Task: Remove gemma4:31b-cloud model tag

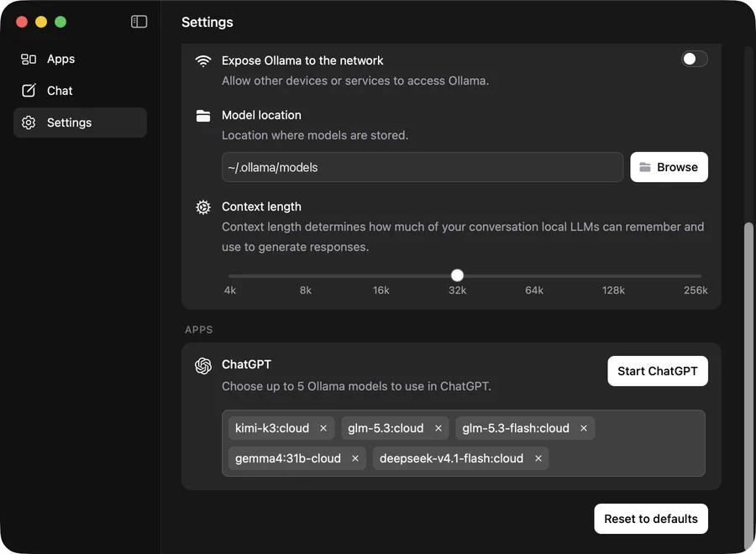Action: pyautogui.click(x=355, y=458)
